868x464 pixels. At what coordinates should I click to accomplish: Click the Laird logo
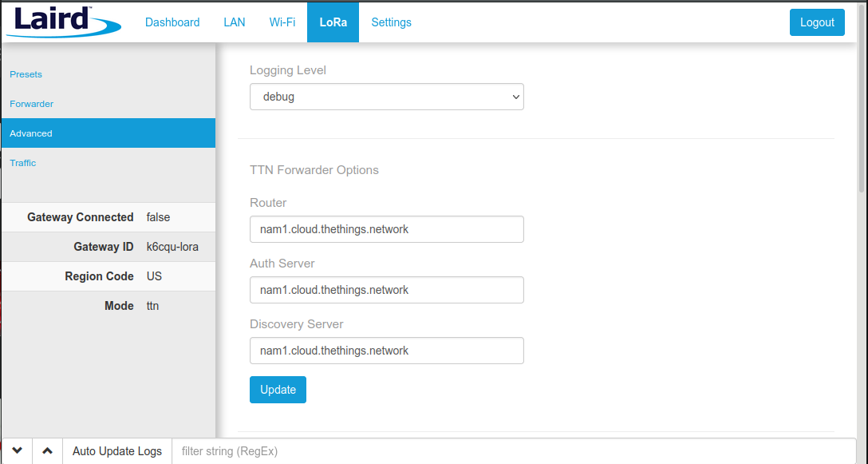click(64, 22)
